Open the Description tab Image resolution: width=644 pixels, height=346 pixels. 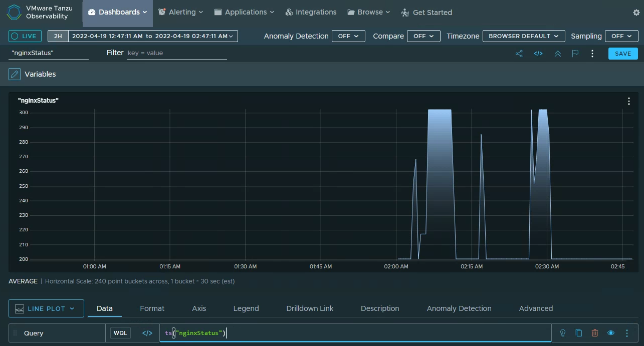[x=380, y=308]
